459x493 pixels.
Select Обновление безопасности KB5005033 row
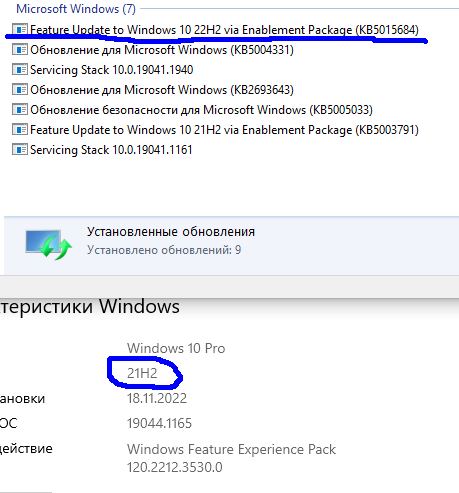point(201,110)
